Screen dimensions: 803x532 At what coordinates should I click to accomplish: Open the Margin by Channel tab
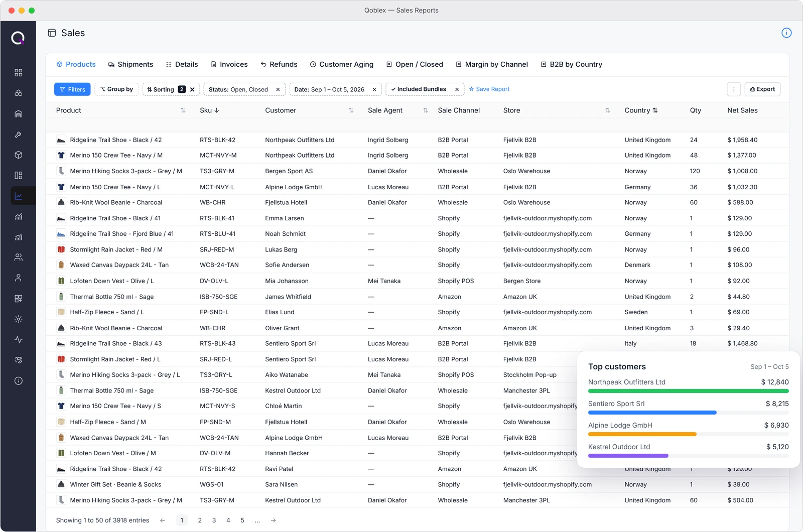click(492, 64)
